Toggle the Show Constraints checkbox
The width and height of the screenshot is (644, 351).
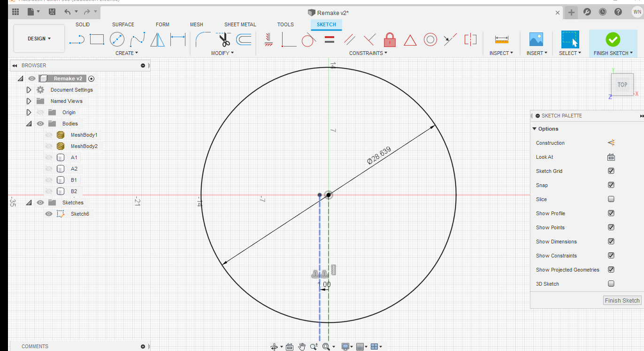[x=611, y=256]
